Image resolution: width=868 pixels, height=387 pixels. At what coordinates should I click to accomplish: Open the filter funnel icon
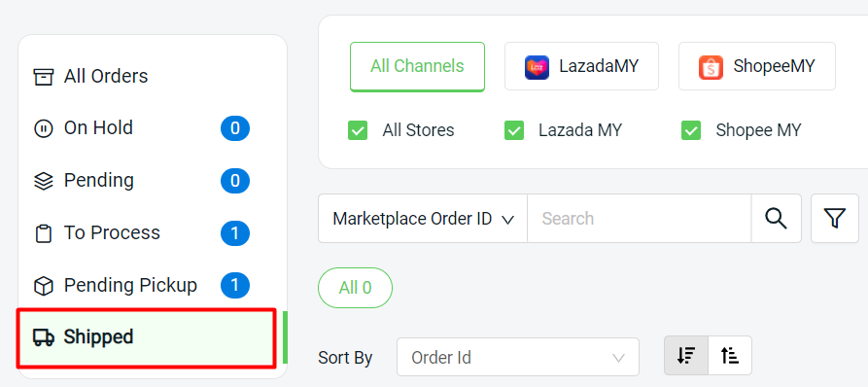click(834, 218)
